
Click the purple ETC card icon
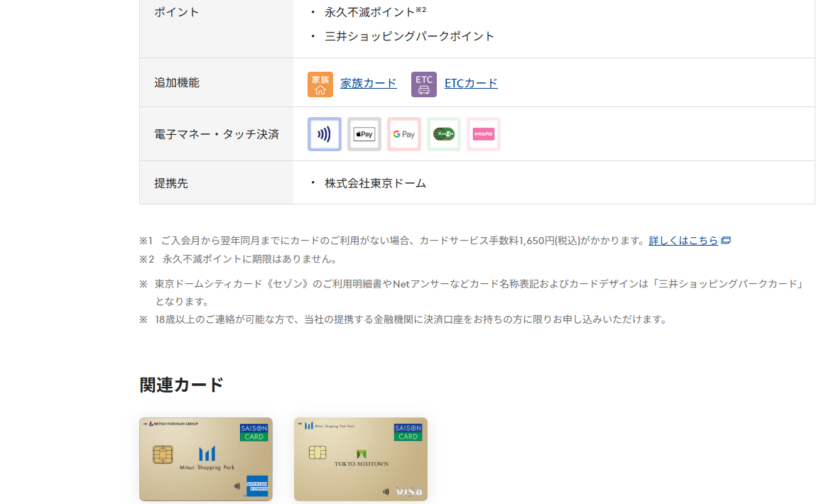[x=424, y=84]
